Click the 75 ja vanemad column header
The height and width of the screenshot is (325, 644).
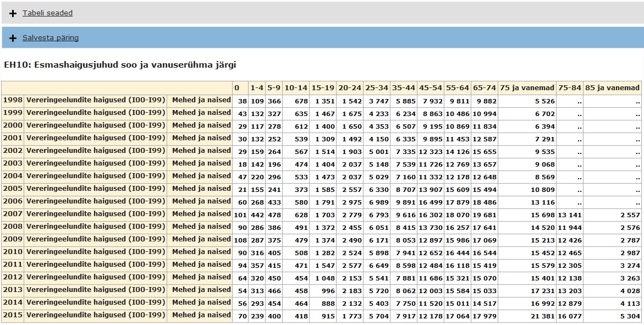[x=527, y=88]
